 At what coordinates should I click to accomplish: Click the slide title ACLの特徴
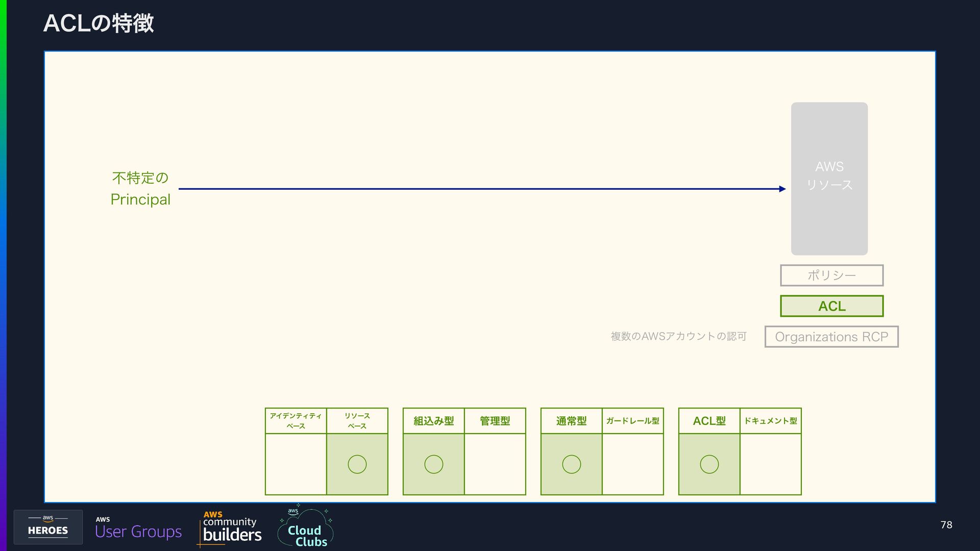pos(99,23)
